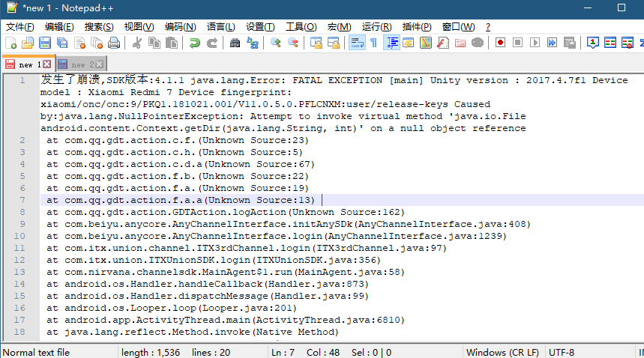This screenshot has width=644, height=358.
Task: Click Normal text file status label
Action: click(36, 352)
